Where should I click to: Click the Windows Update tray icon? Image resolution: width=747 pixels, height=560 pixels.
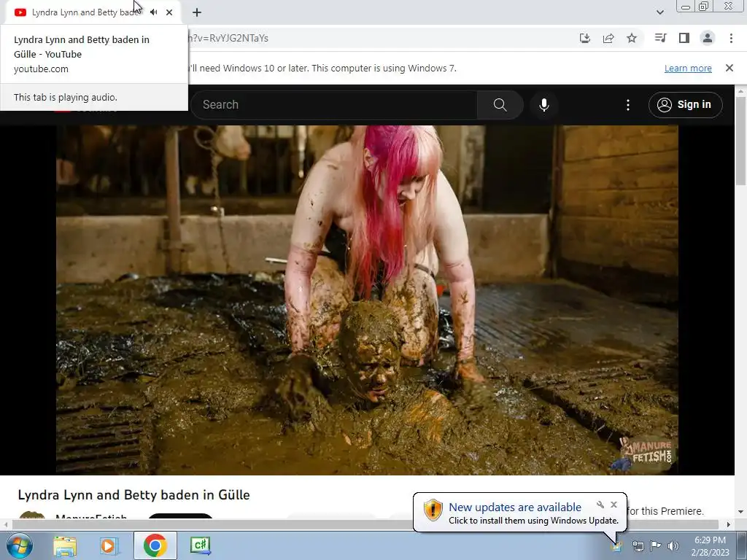click(617, 545)
